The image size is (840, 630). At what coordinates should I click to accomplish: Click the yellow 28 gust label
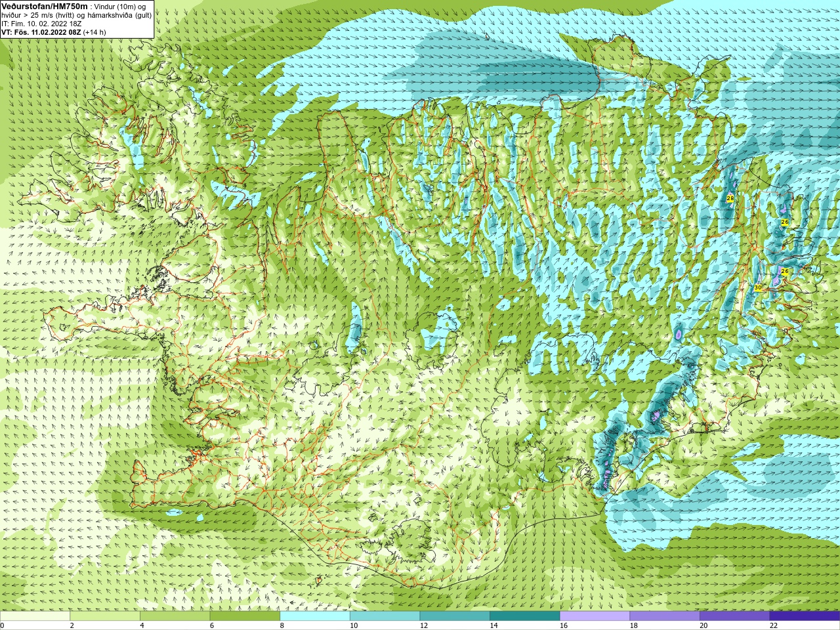coord(730,198)
